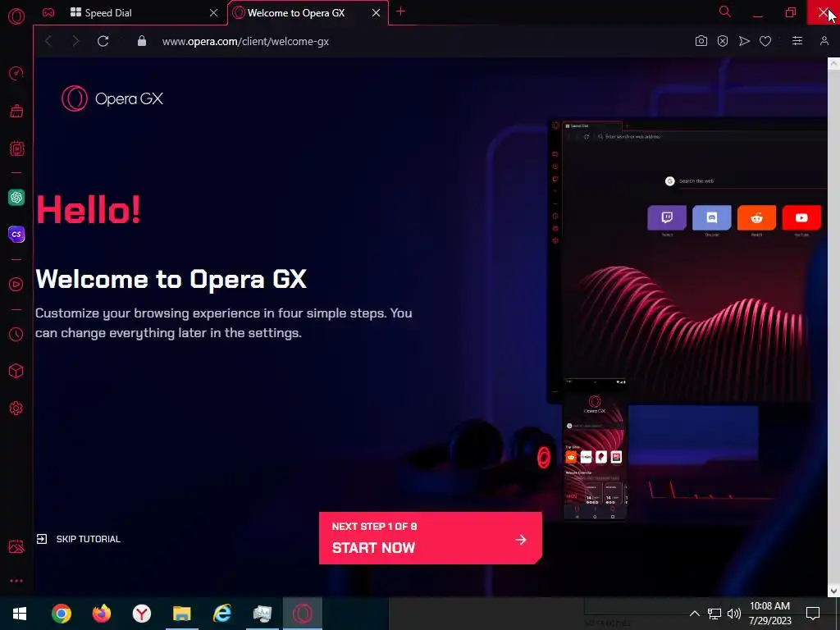Viewport: 840px width, 630px height.
Task: Open Settings gear in sidebar
Action: (x=16, y=409)
